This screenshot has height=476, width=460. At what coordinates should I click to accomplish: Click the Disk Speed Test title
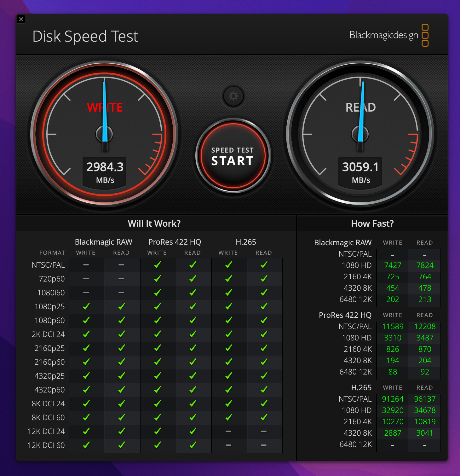(85, 36)
